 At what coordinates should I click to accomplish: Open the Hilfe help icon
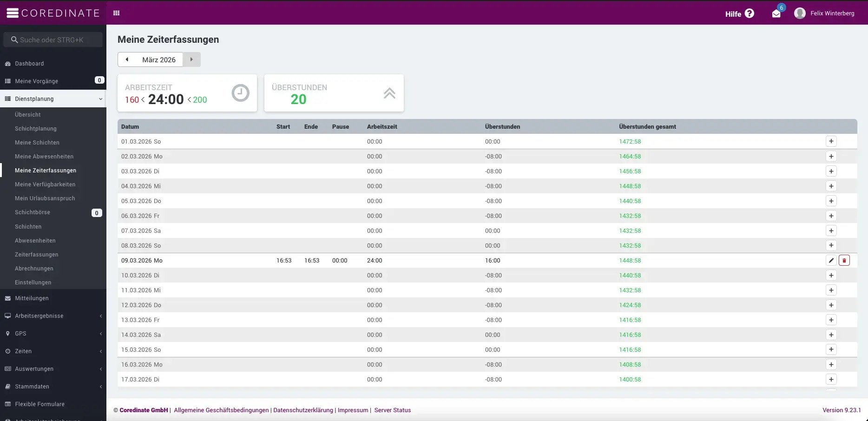pos(749,13)
